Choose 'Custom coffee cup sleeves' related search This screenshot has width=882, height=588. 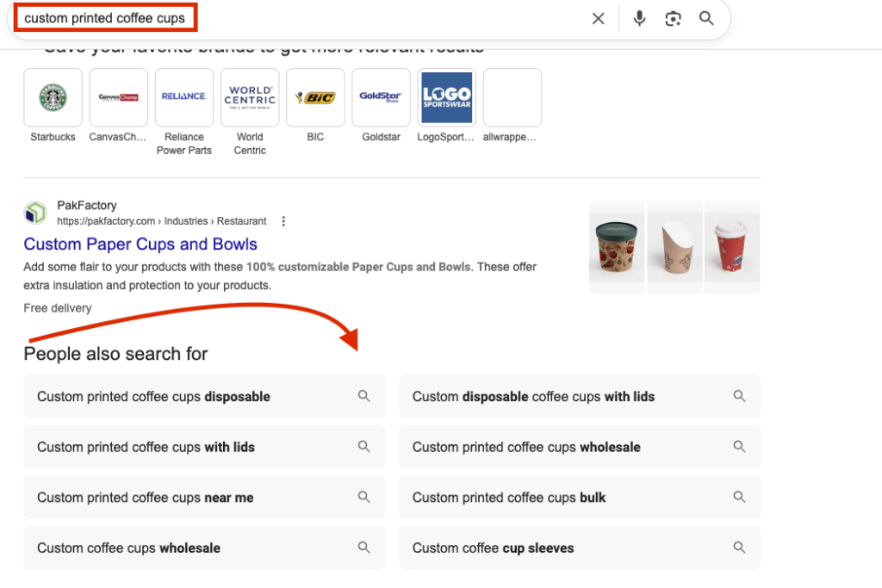580,548
